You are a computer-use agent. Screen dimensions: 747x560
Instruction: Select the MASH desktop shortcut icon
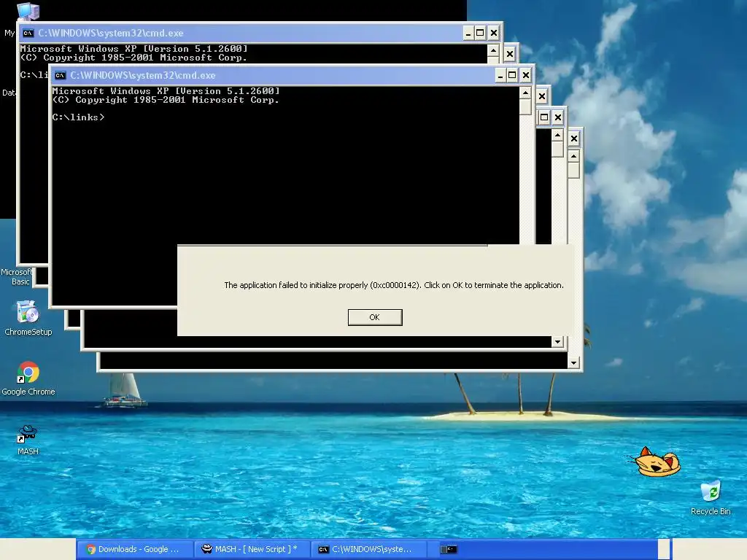click(x=28, y=439)
